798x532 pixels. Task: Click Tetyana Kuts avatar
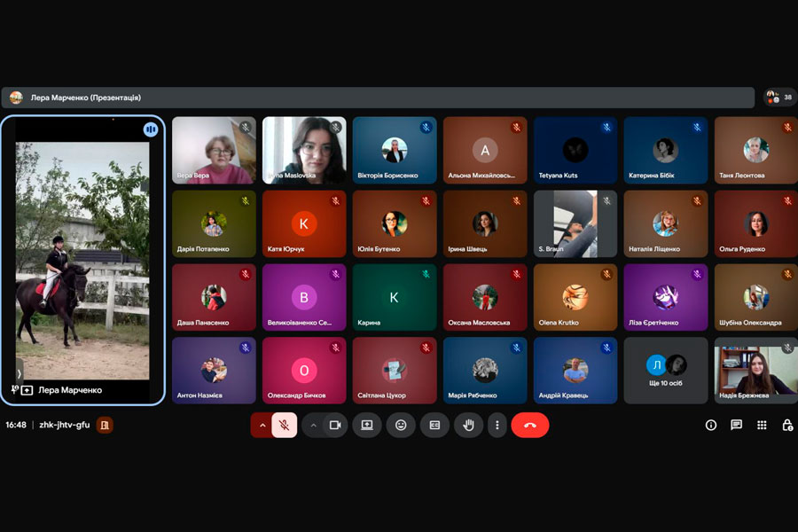575,150
